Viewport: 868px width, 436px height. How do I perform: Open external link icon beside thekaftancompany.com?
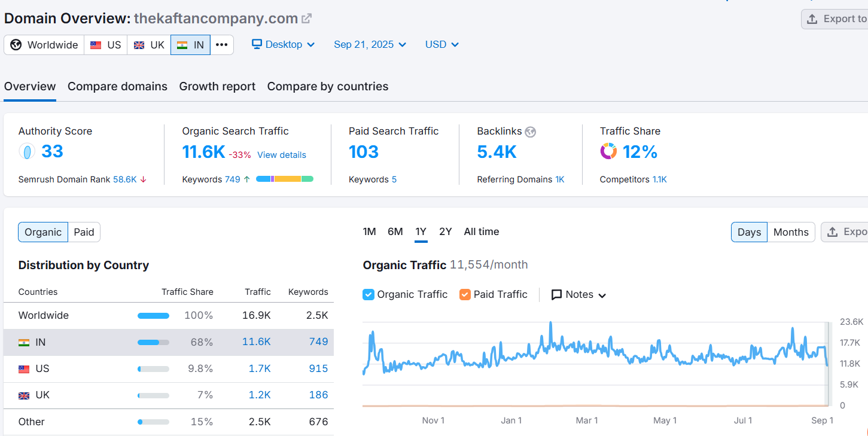pos(306,19)
